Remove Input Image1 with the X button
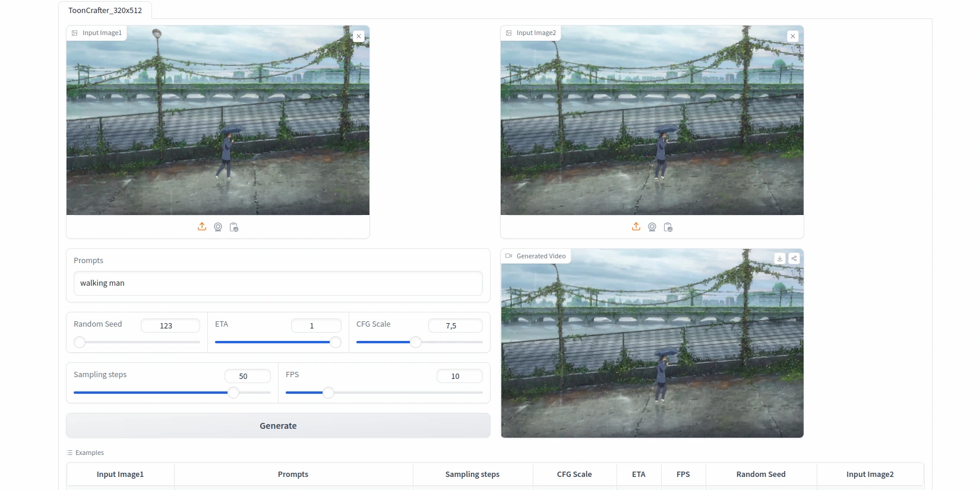This screenshot has height=490, width=980. click(x=359, y=36)
